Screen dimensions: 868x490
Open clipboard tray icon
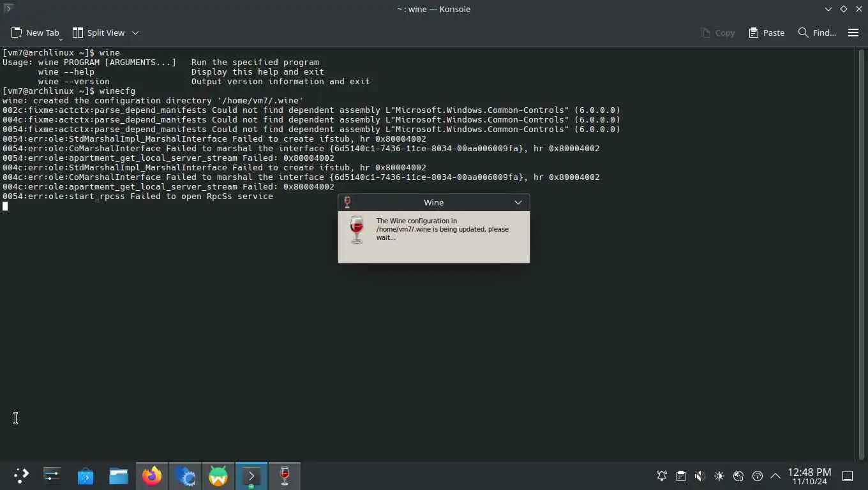681,476
